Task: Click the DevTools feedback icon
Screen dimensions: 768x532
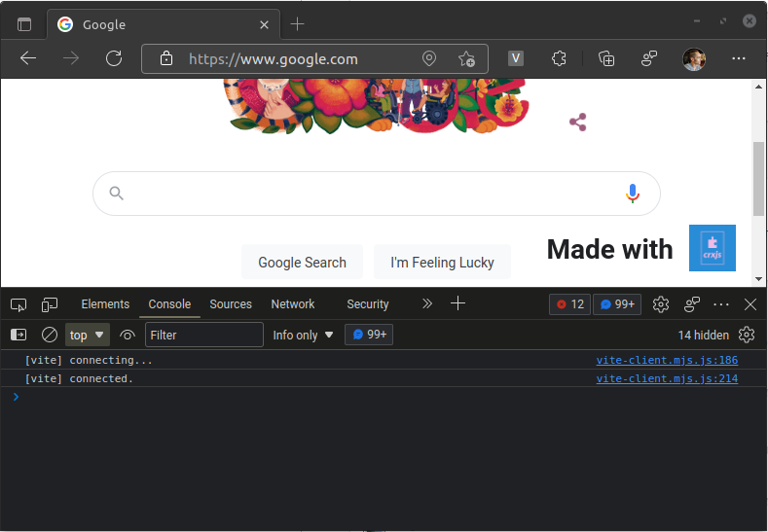Action: 692,304
